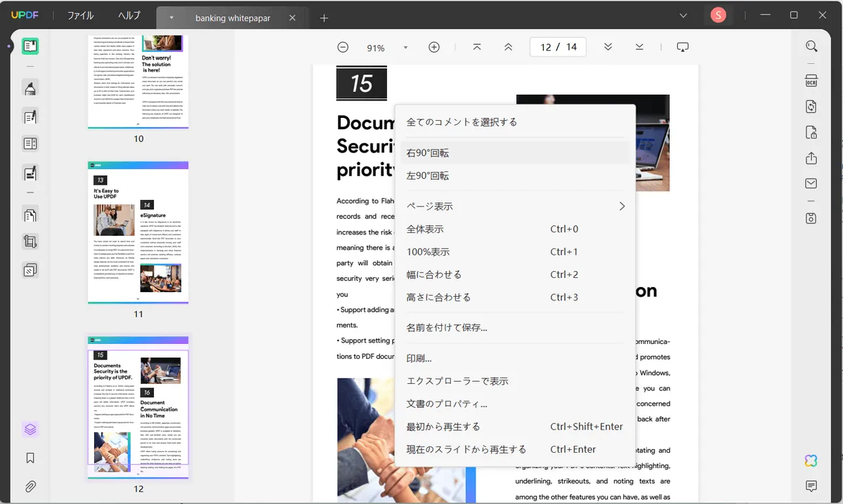Image resolution: width=843 pixels, height=504 pixels.
Task: Choose エクスプローラーで表示 entry
Action: pos(515,381)
